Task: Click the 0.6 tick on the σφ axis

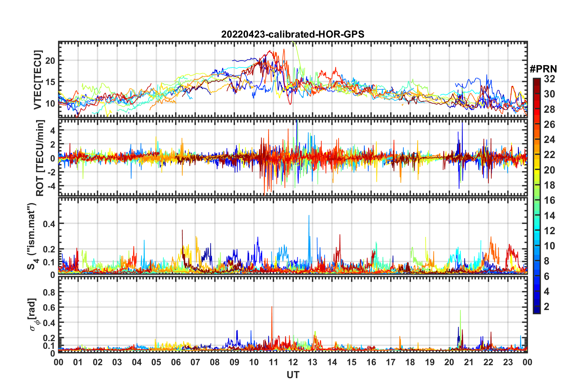Action: (49, 308)
